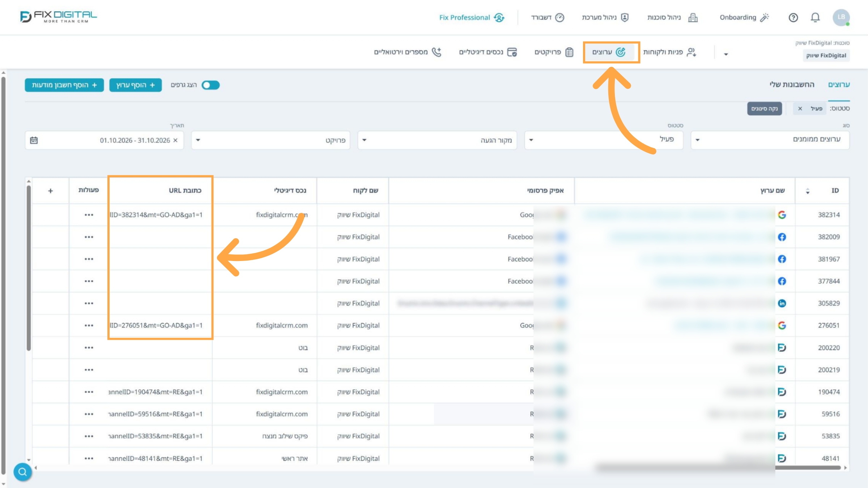Screen dimensions: 868x488
Task: Click the floating search magnifier icon
Action: (22, 472)
